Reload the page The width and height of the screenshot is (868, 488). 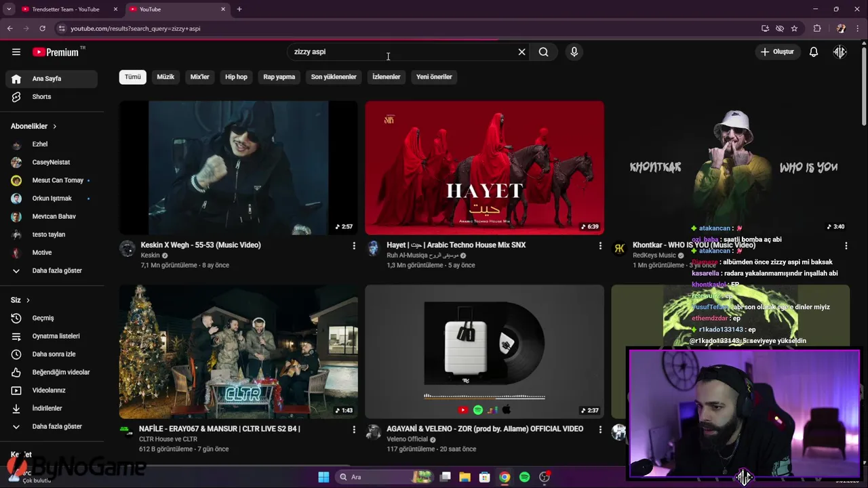coord(42,28)
